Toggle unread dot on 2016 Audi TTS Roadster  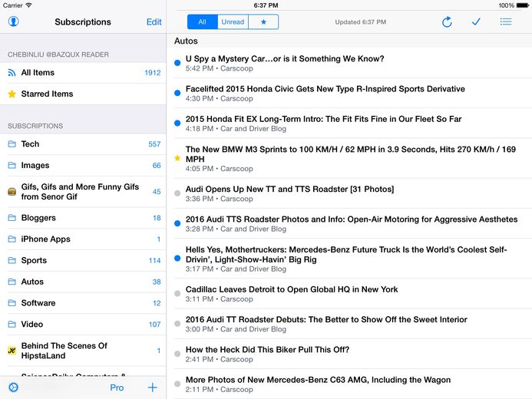pyautogui.click(x=177, y=223)
